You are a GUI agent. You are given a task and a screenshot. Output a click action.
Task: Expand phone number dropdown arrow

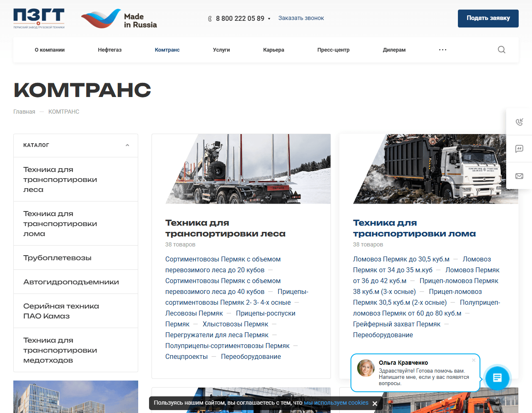point(269,19)
